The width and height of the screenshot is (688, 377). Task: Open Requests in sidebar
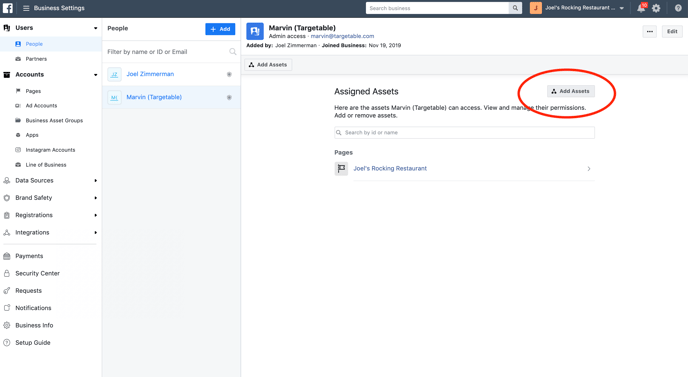[29, 291]
